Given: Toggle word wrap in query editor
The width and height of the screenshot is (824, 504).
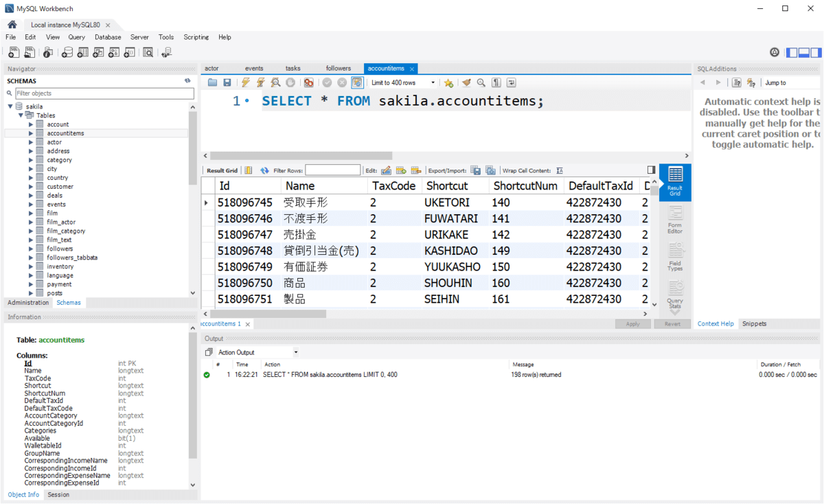Looking at the screenshot, I should (511, 82).
